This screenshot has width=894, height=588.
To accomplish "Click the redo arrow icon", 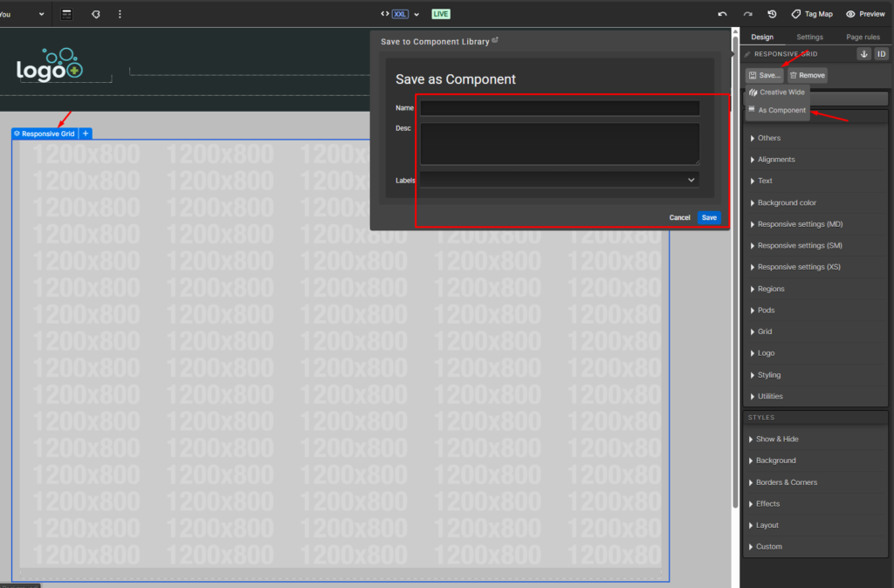I will pos(747,14).
